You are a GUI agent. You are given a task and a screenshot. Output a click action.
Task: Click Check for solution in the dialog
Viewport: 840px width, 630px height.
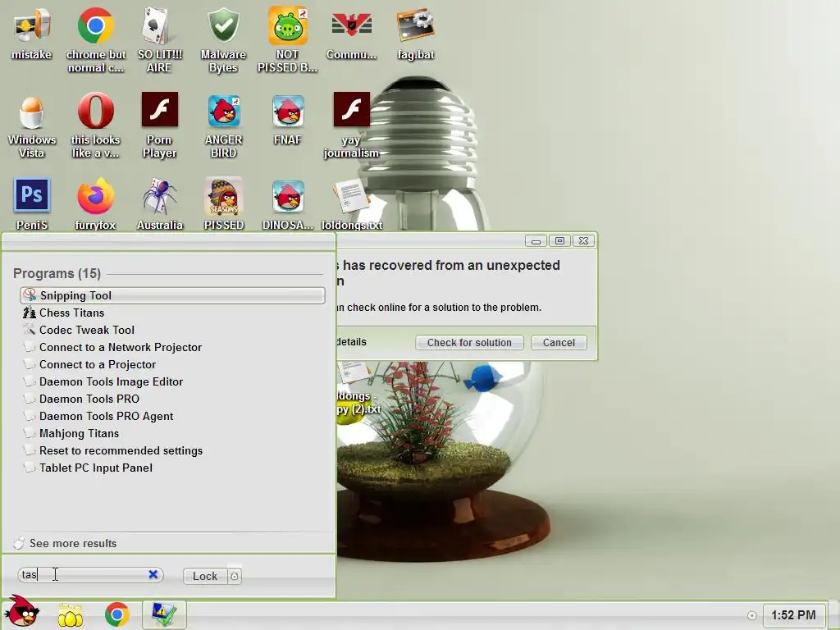click(469, 342)
